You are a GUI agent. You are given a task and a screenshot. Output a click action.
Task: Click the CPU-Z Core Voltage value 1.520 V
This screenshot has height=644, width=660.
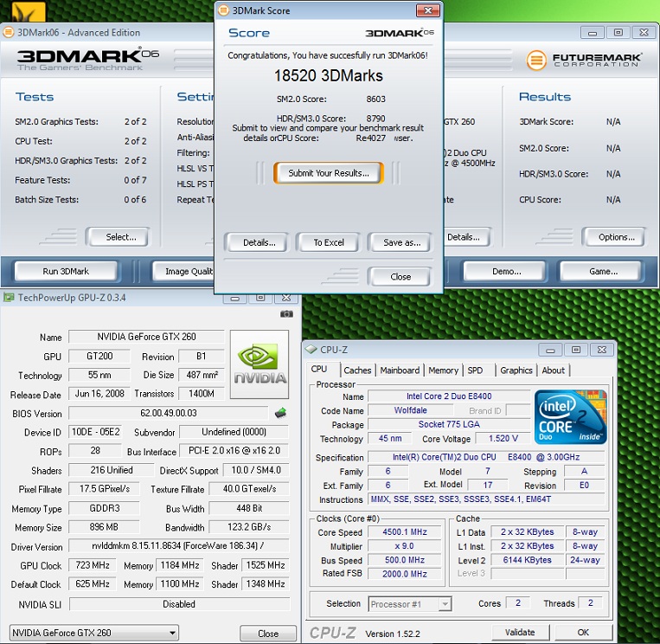[503, 439]
